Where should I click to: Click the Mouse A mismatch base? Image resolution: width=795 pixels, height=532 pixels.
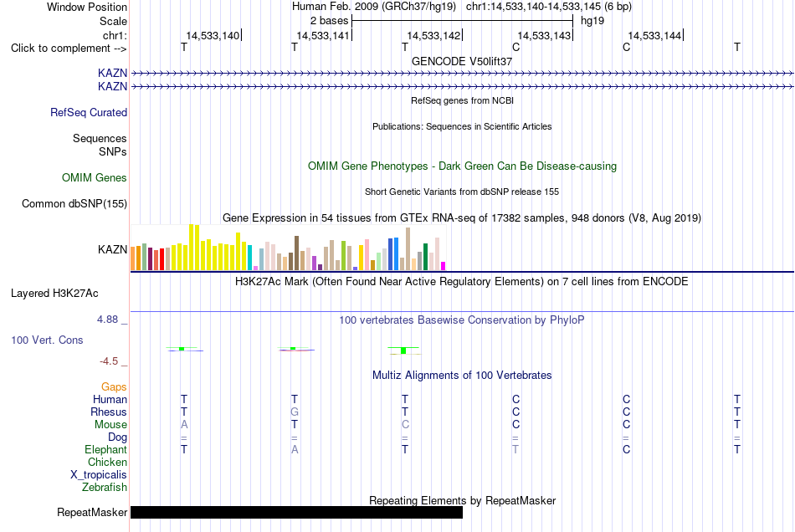184,425
